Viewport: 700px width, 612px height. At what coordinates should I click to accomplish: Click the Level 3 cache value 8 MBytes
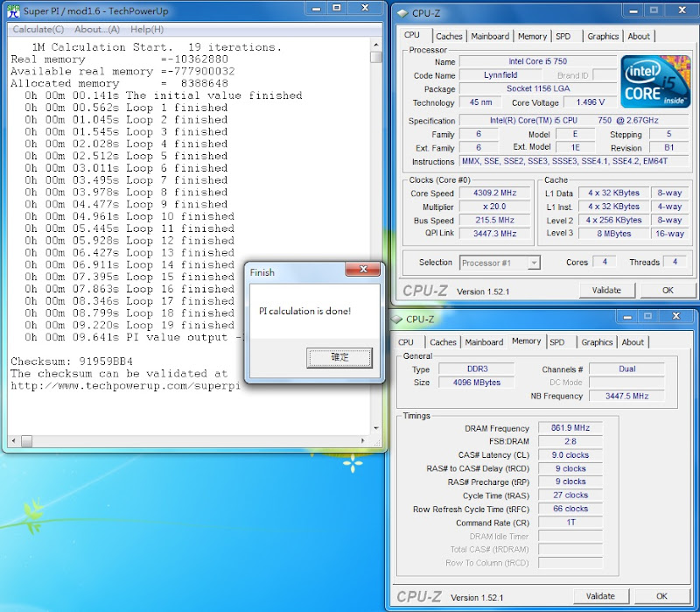[614, 233]
